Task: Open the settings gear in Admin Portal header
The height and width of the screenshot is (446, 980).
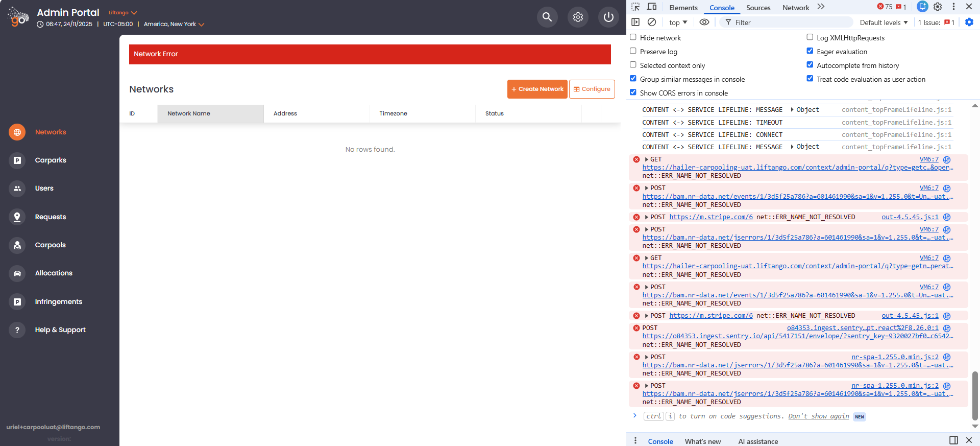Action: 578,17
